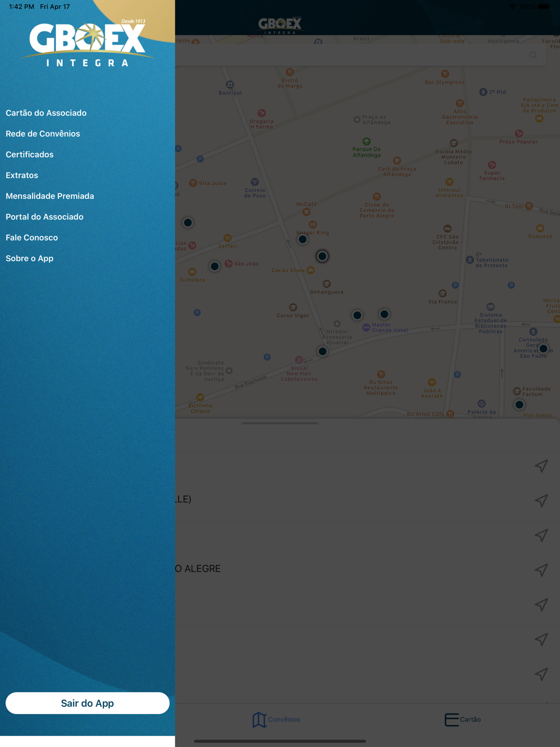Viewport: 560px width, 747px height.
Task: Tap navigation arrow on the 'LLE)' row
Action: tap(541, 500)
